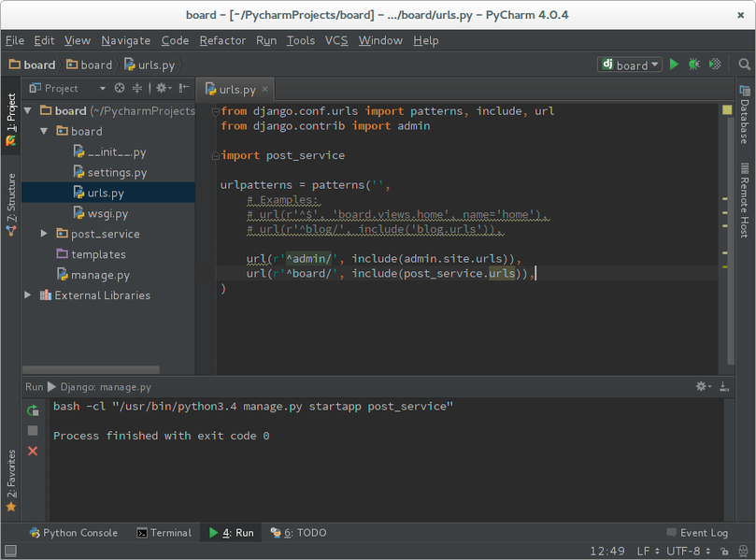
Task: Rerun the Django manage.py task
Action: point(33,410)
